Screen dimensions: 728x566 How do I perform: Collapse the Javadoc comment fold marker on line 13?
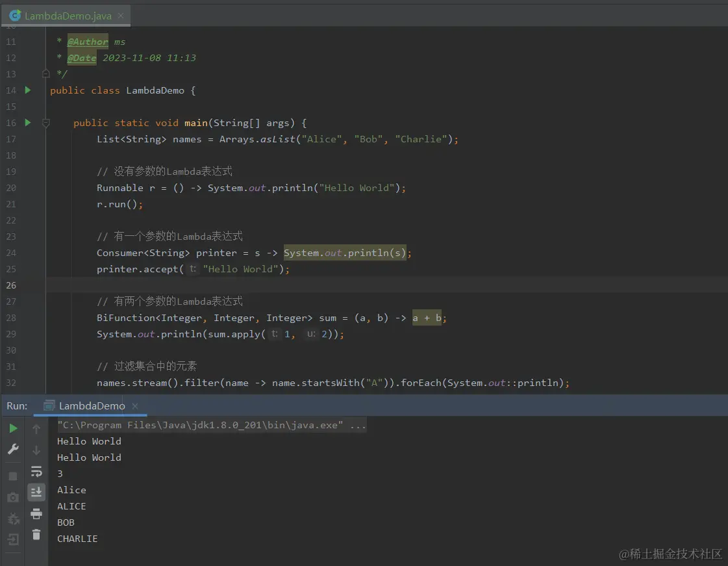46,73
